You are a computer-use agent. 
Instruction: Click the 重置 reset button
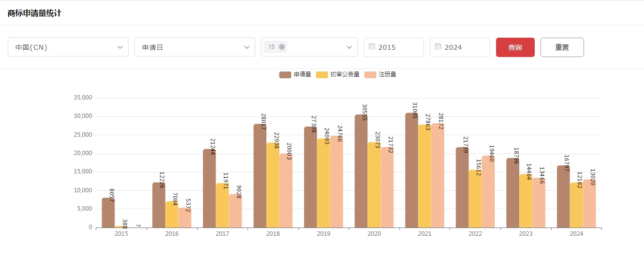click(562, 47)
